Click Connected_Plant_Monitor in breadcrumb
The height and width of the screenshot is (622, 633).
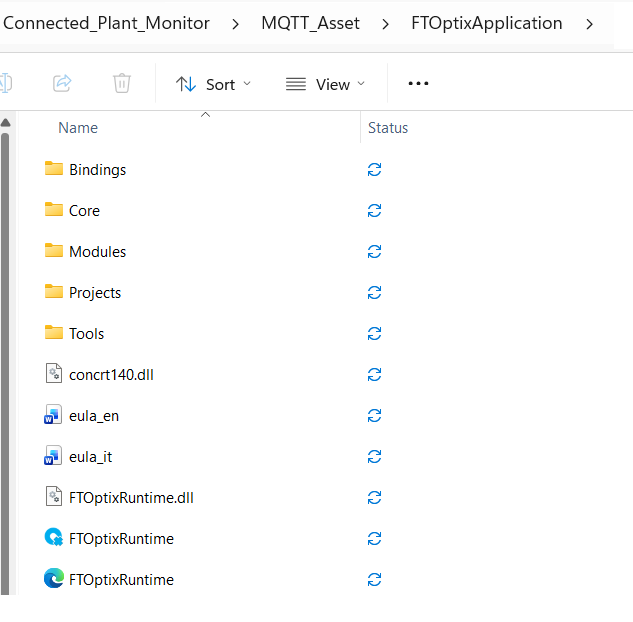(106, 23)
